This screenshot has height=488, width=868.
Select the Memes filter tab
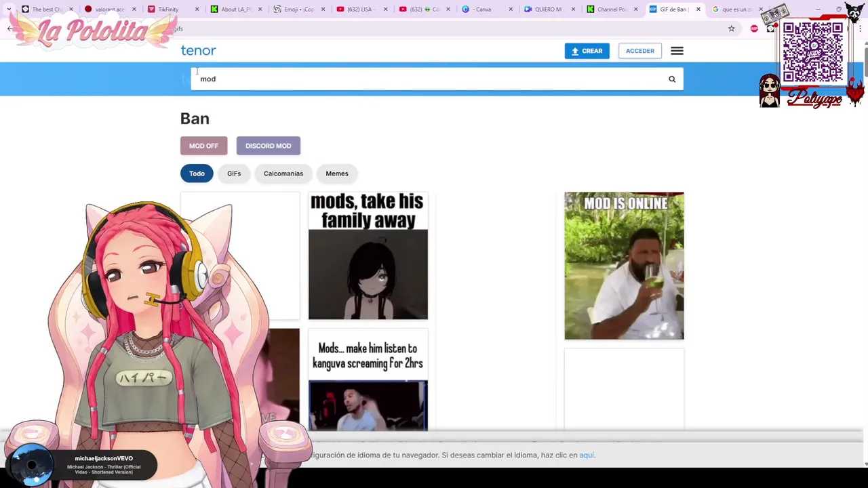337,174
